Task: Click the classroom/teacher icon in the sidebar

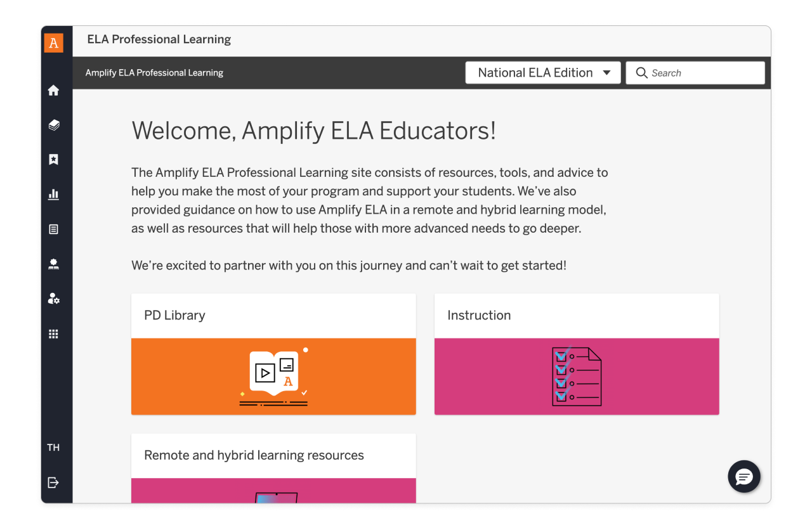Action: 54,264
